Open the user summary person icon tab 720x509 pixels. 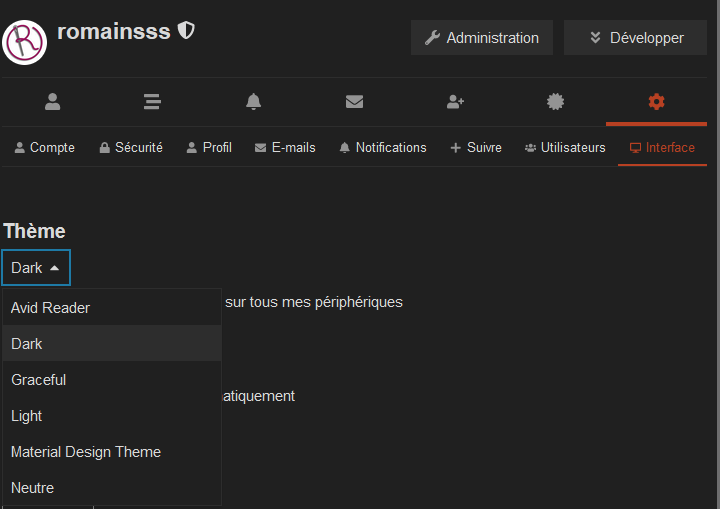point(52,102)
